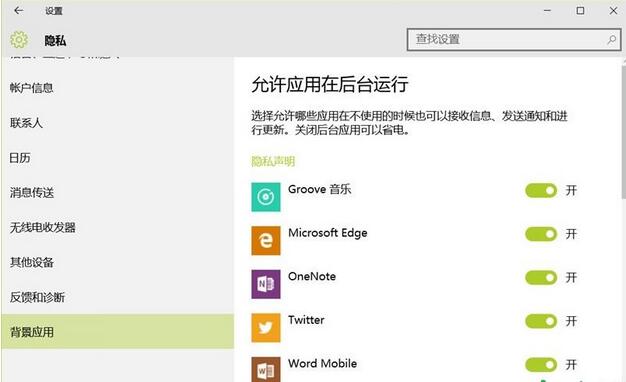Click the Groove 音乐 app icon
This screenshot has width=626, height=382.
(265, 197)
